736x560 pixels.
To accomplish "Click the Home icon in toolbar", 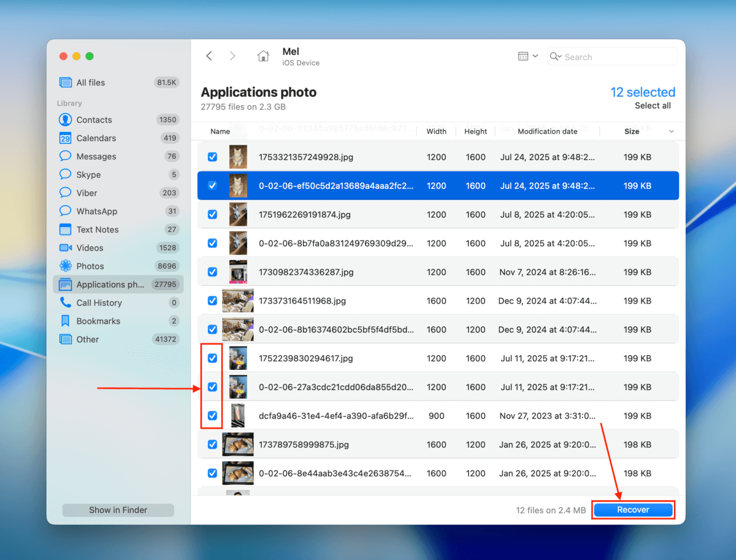I will point(263,56).
